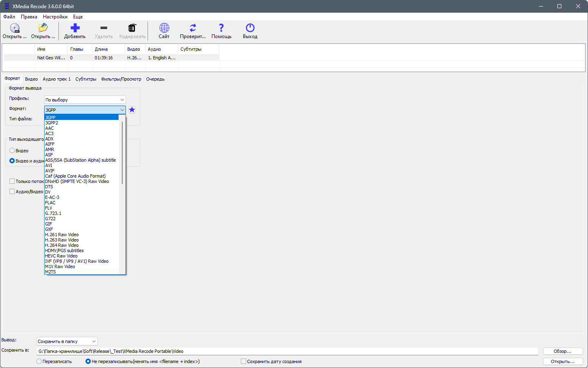Choose FLV in format list
This screenshot has width=588, height=368.
(81, 208)
